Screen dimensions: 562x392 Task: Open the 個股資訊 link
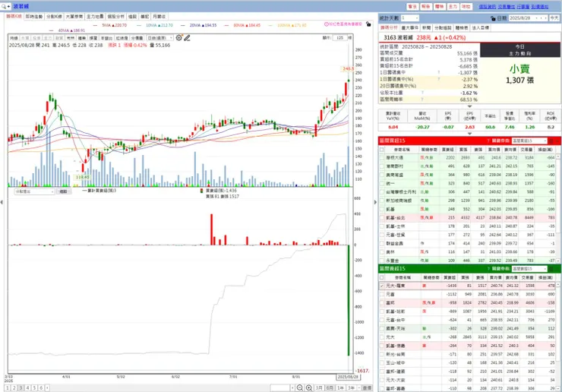(x=488, y=6)
